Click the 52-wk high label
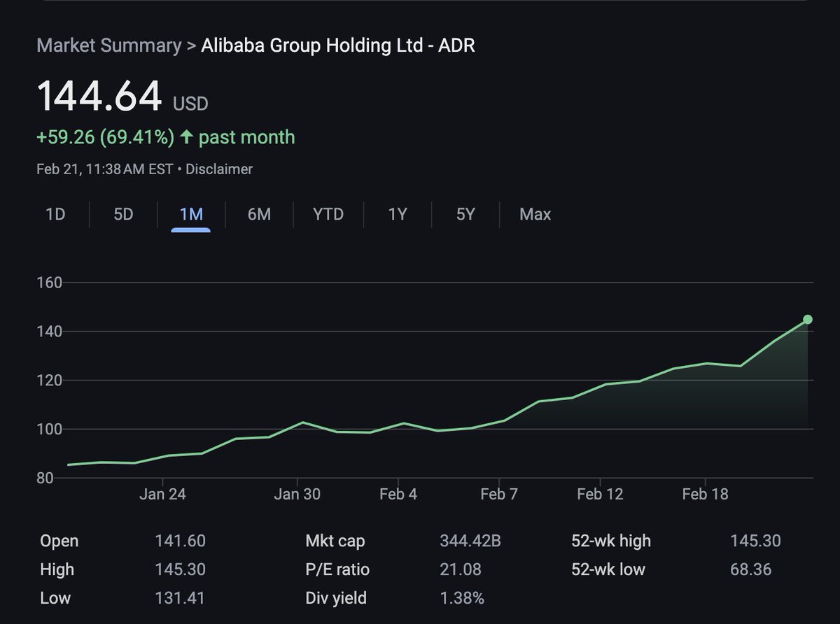The image size is (840, 624). (611, 541)
